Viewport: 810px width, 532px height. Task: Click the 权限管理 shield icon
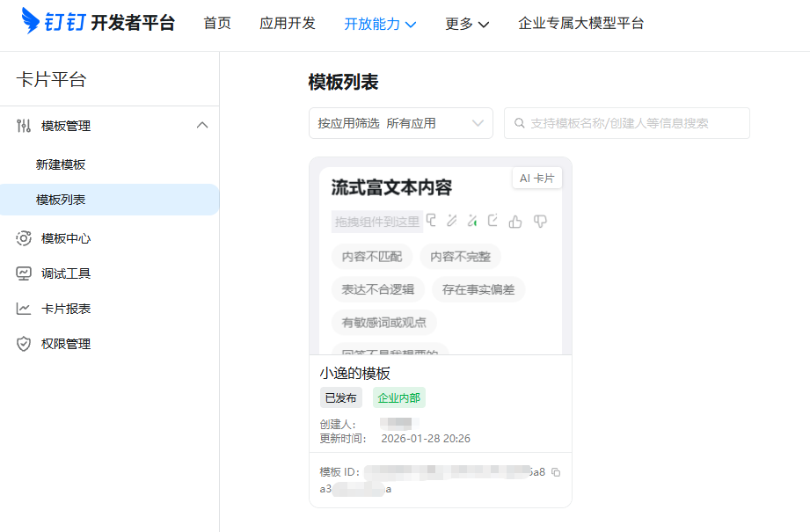point(24,344)
